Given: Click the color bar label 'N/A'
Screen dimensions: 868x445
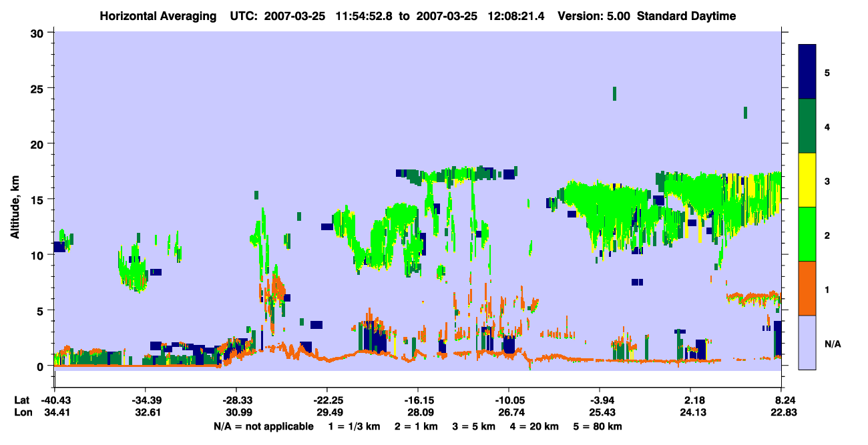Looking at the screenshot, I should click(x=832, y=344).
